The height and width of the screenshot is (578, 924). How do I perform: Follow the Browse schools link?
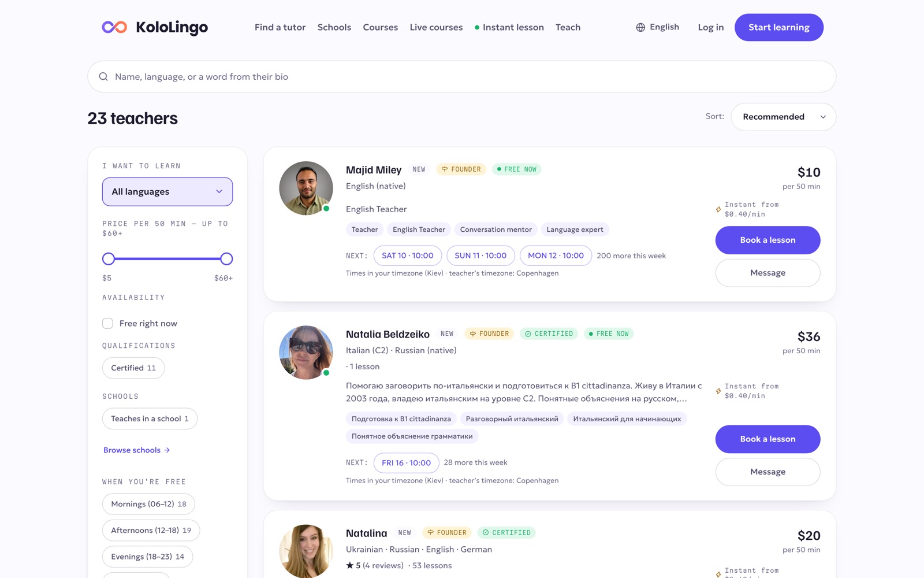tap(136, 450)
